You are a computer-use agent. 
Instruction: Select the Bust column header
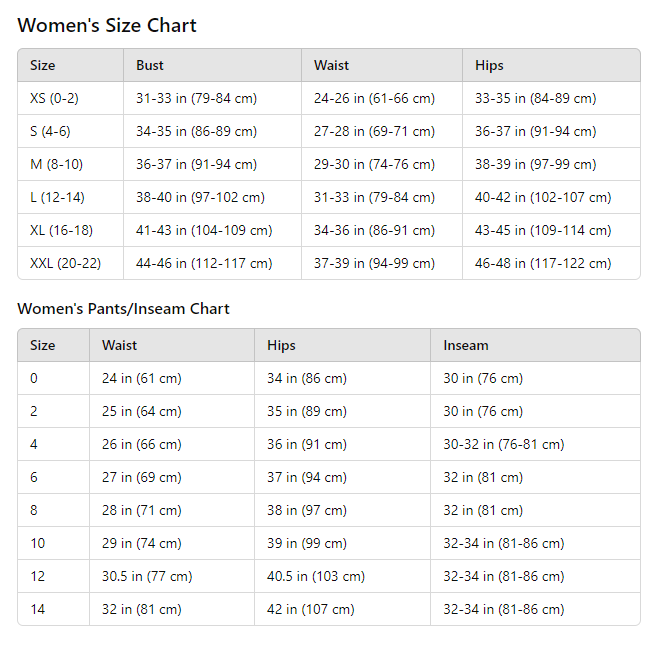(x=150, y=66)
